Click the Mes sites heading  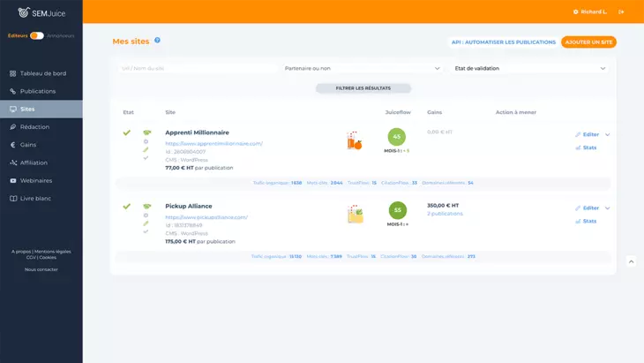pos(131,42)
